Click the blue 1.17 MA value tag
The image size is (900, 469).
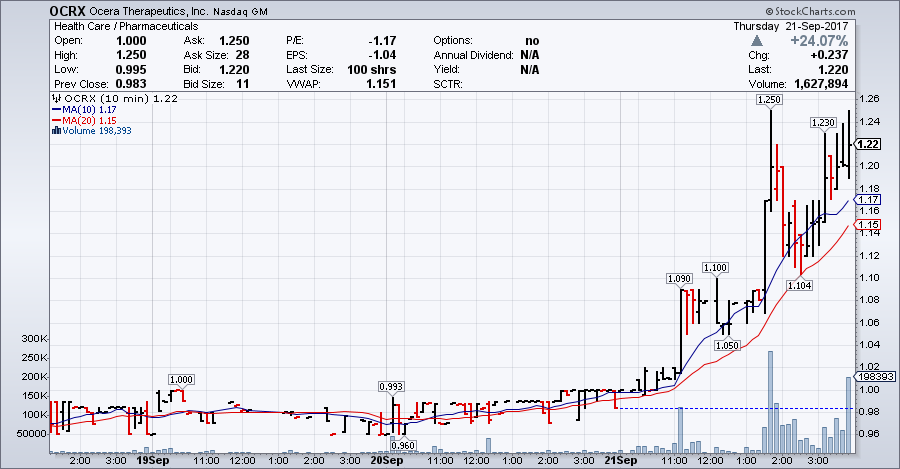pos(867,200)
